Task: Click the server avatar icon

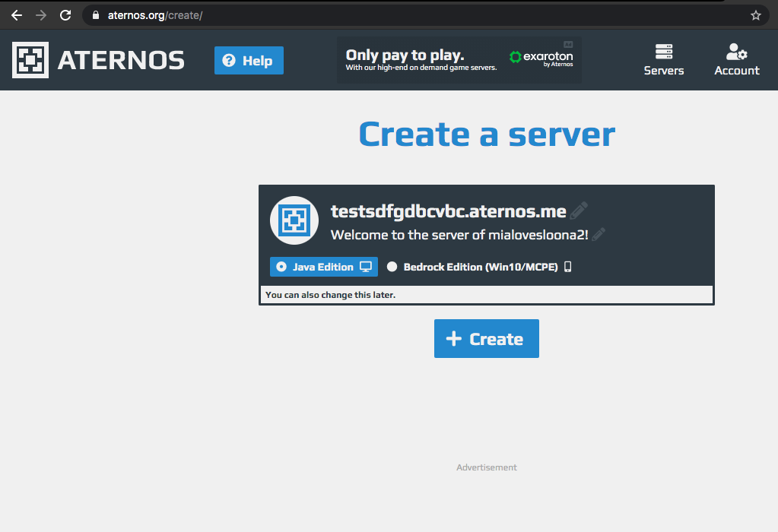Action: (x=294, y=220)
